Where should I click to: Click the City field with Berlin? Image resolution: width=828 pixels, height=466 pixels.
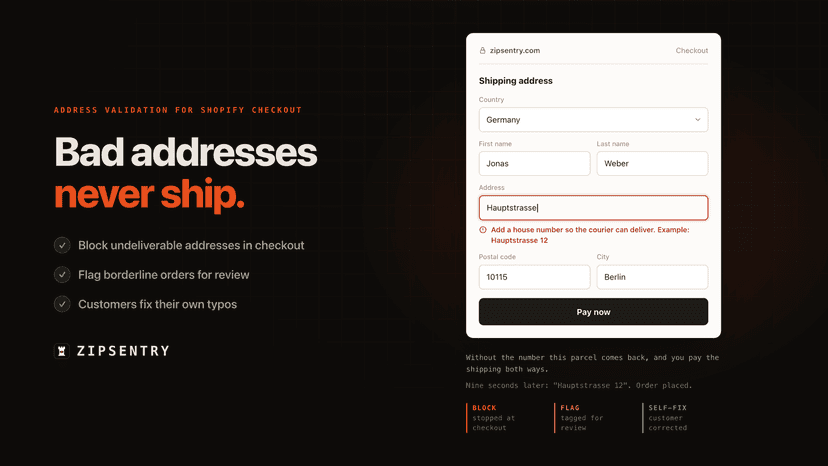tap(652, 277)
